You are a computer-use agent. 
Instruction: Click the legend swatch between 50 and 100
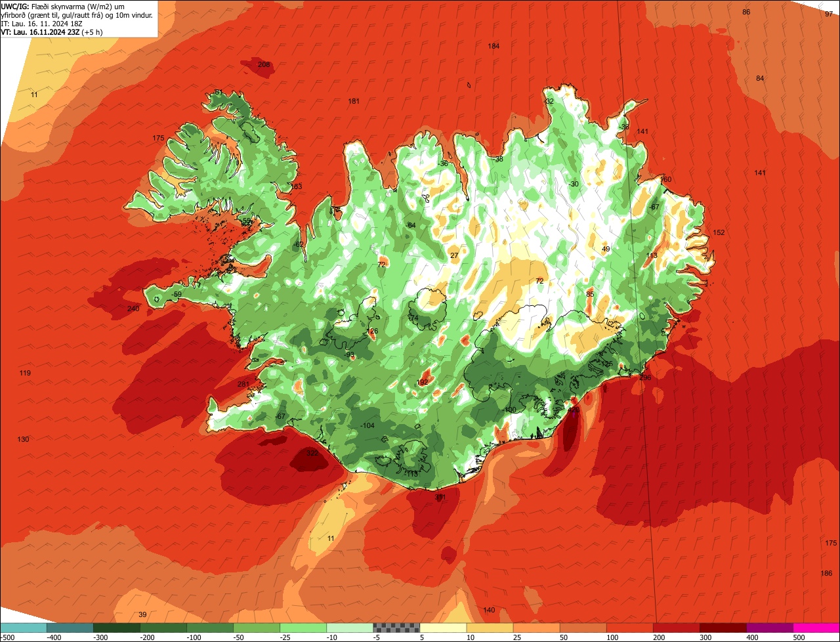click(x=583, y=628)
